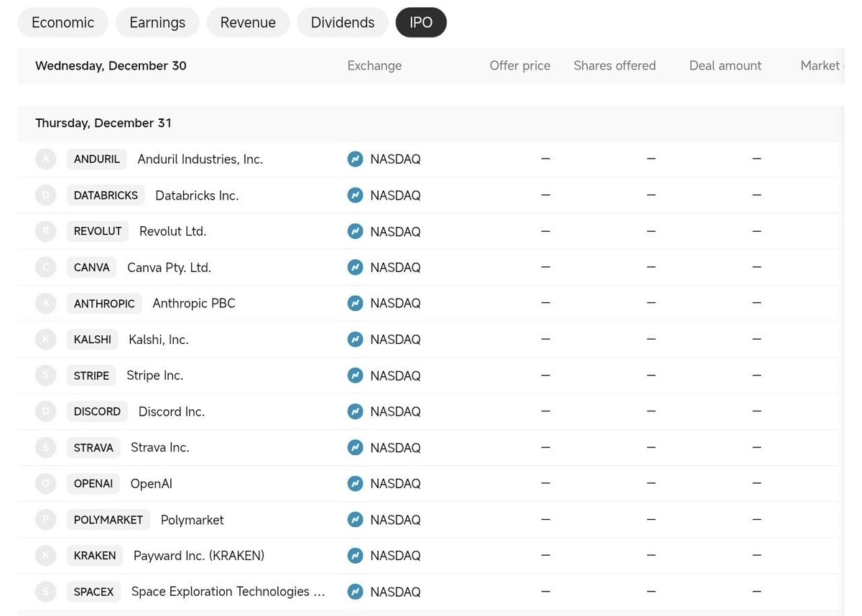Open the SPACEX ticker badge
862x616 pixels.
[94, 592]
